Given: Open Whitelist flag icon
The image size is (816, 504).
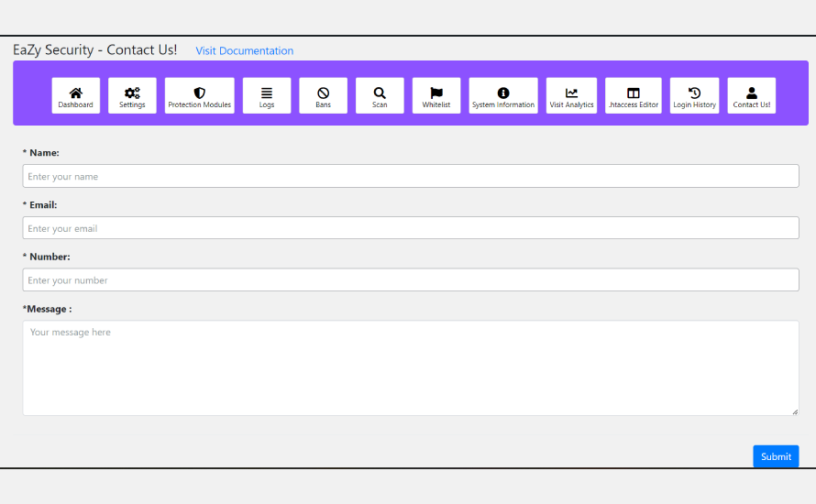Looking at the screenshot, I should (436, 95).
